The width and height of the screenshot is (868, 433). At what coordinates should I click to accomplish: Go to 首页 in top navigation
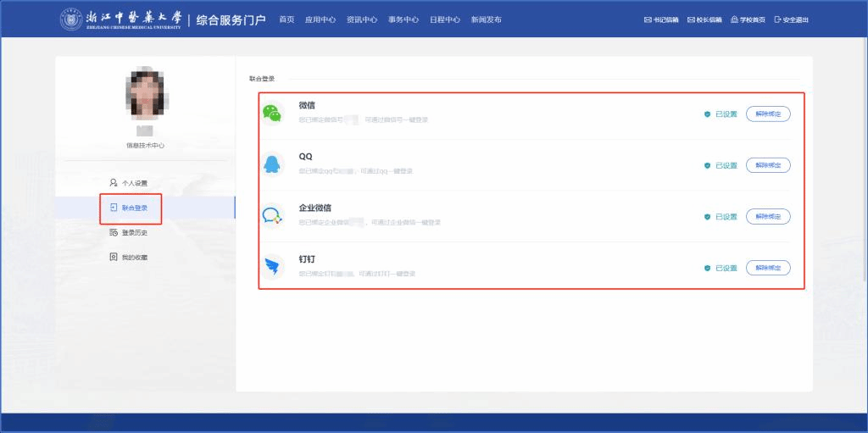(x=287, y=19)
